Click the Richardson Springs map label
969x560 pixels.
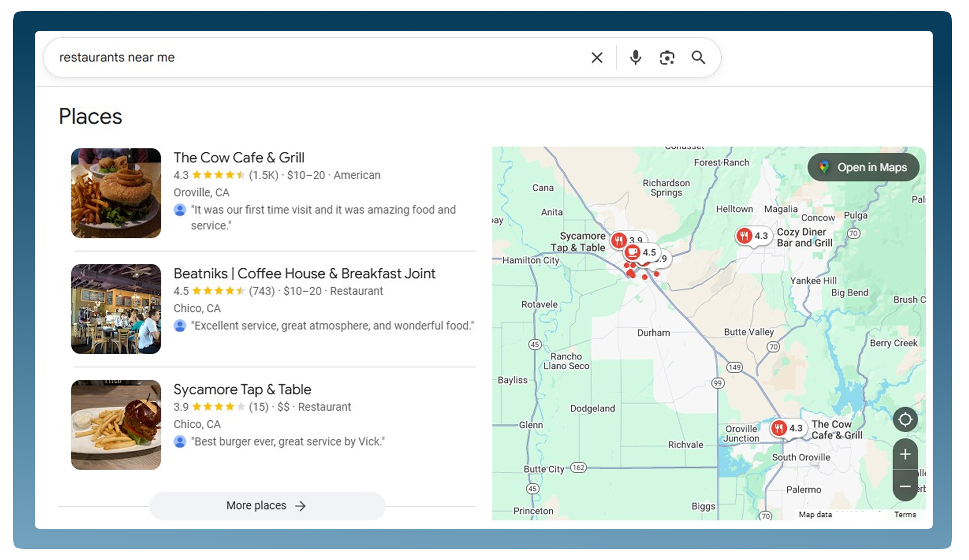tap(666, 188)
